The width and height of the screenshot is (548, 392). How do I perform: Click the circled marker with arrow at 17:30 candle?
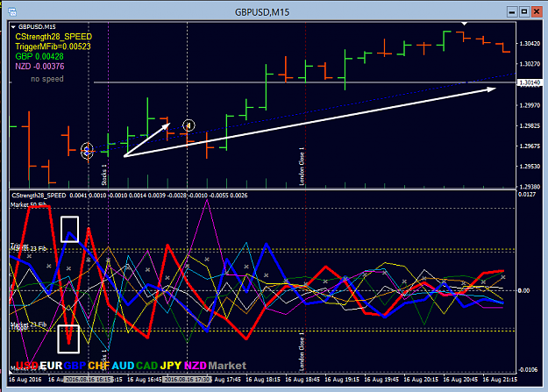[x=189, y=125]
